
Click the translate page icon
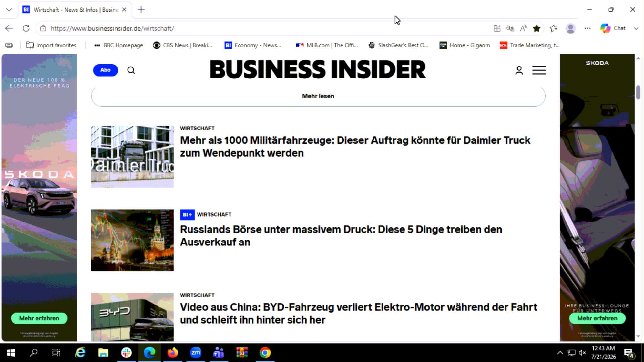click(510, 28)
